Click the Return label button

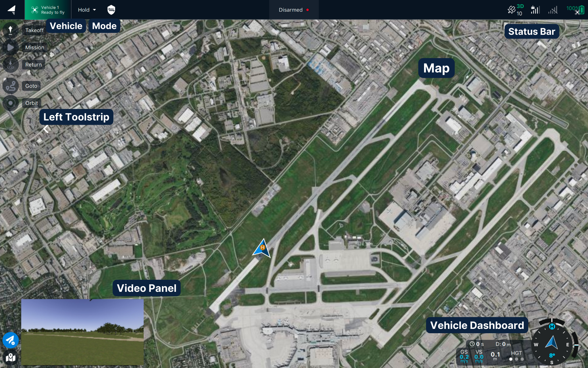point(33,65)
